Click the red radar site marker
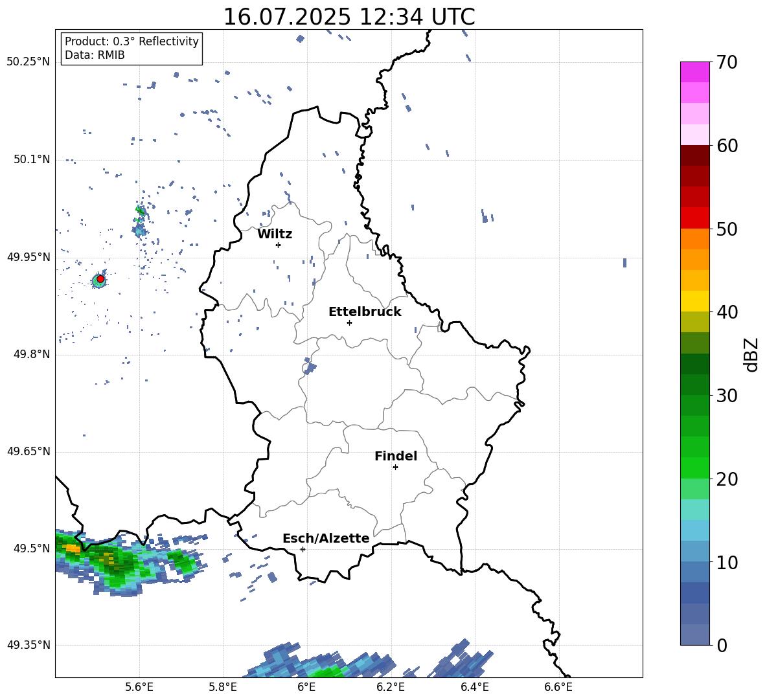Viewport: 767px width, 700px height. pos(100,278)
